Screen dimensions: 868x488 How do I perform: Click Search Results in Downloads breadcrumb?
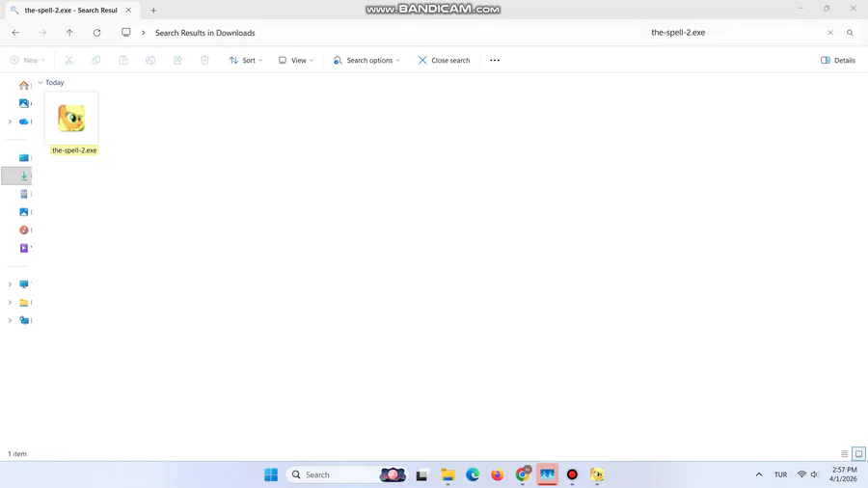point(205,33)
